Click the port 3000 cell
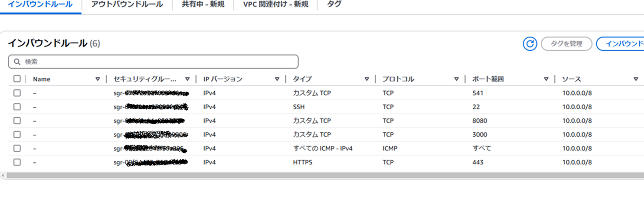 click(x=480, y=135)
